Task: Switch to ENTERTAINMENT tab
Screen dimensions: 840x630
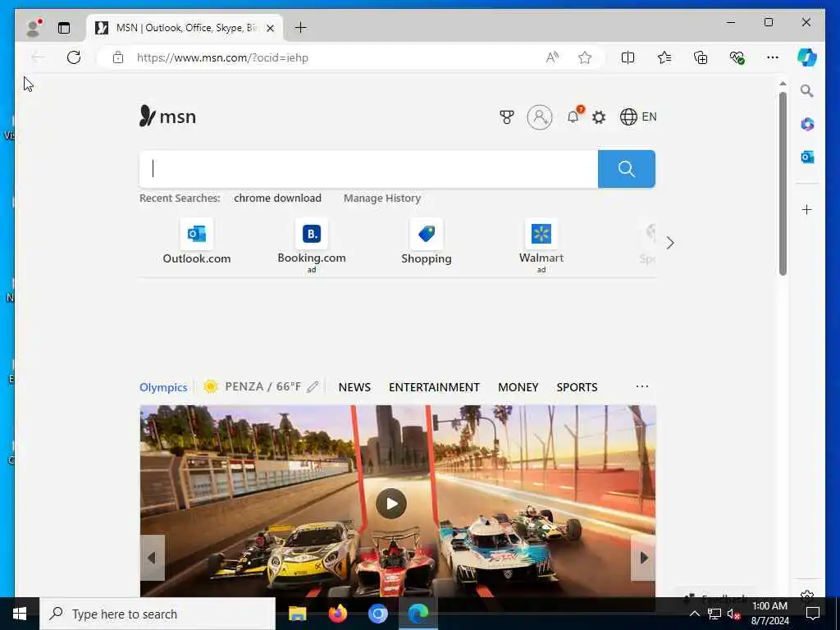Action: (x=434, y=387)
